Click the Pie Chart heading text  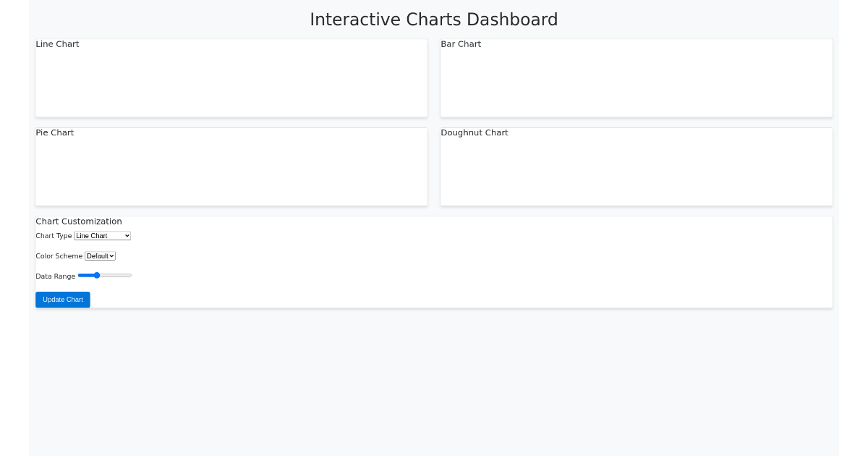point(54,132)
